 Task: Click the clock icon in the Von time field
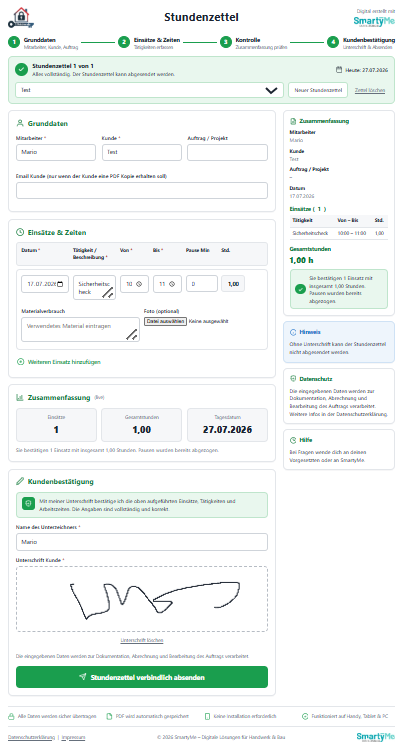(x=139, y=284)
